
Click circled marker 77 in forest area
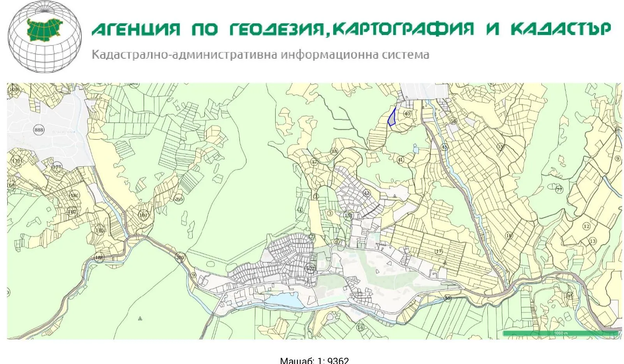[x=559, y=190]
